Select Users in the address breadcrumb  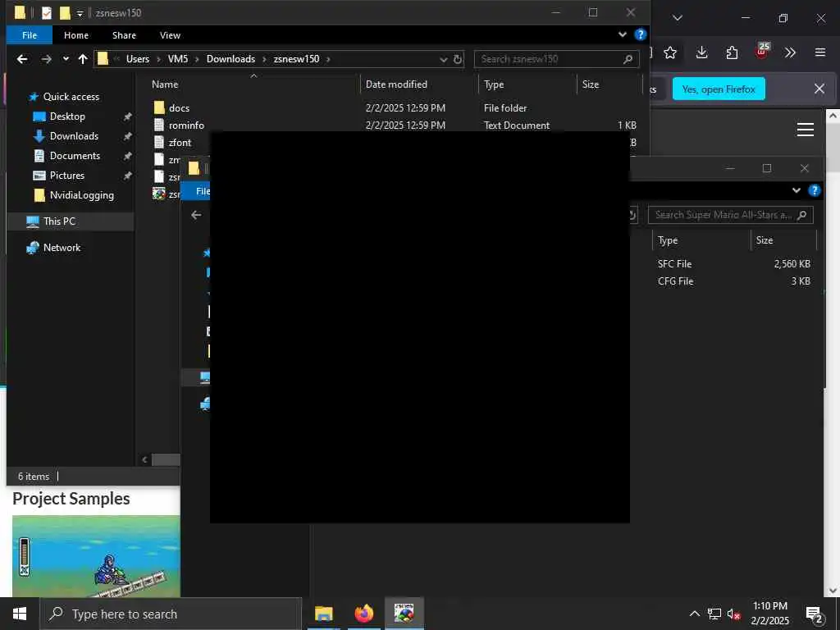138,59
